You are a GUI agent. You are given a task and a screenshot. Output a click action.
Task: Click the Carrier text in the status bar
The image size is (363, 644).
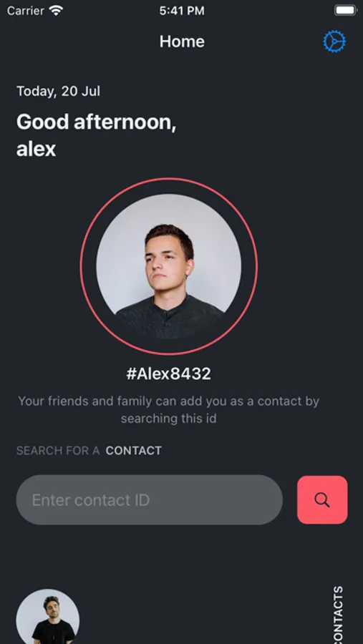pos(26,11)
